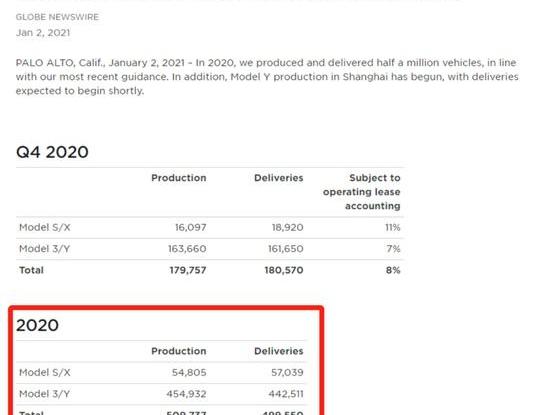Click the 7% lease accounting value
This screenshot has height=415, width=550.
tap(393, 249)
